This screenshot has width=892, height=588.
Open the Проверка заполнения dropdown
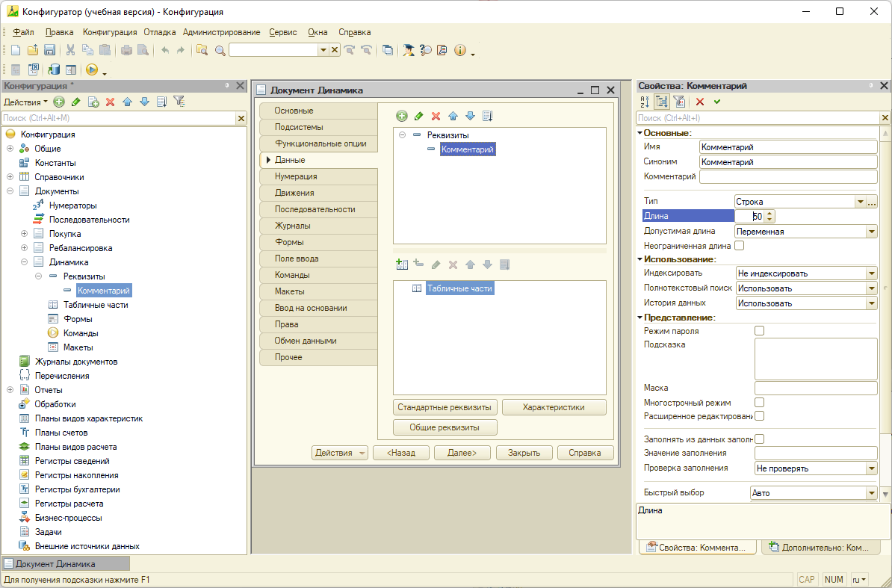tap(872, 468)
